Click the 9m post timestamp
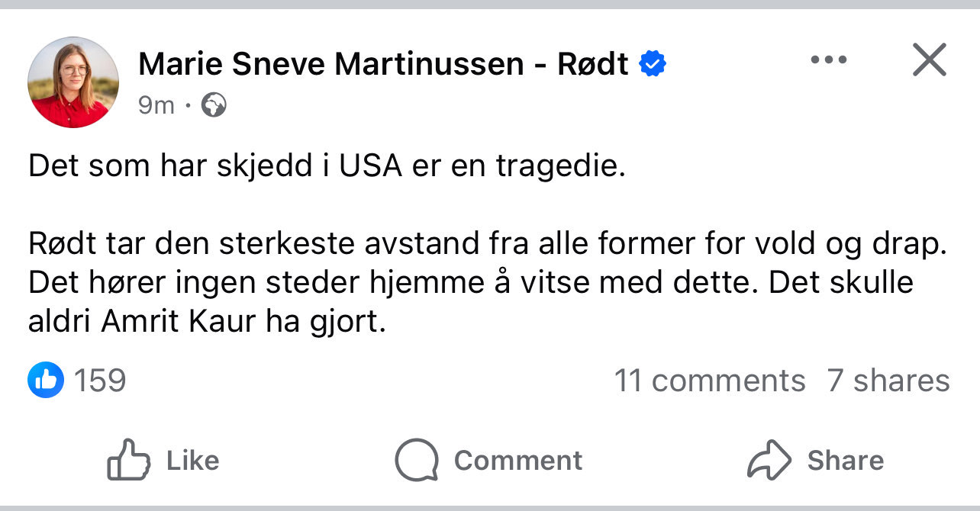980x511 pixels. (x=156, y=105)
